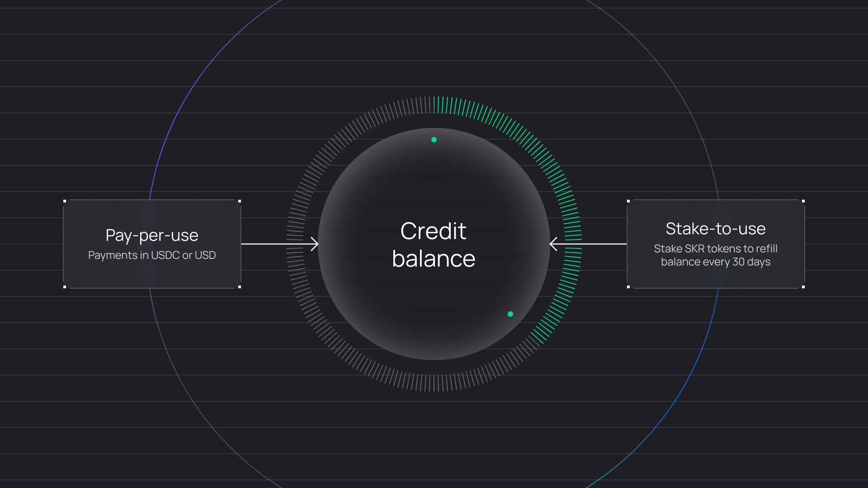The width and height of the screenshot is (868, 488).
Task: Click 'Stake SKR tokens to refill' line
Action: click(x=715, y=249)
